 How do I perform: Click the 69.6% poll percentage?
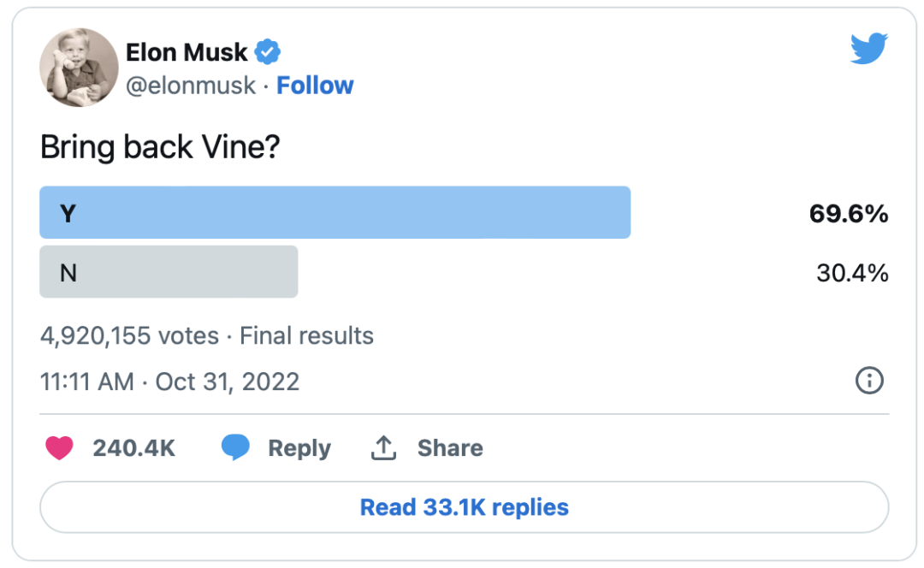click(x=849, y=214)
